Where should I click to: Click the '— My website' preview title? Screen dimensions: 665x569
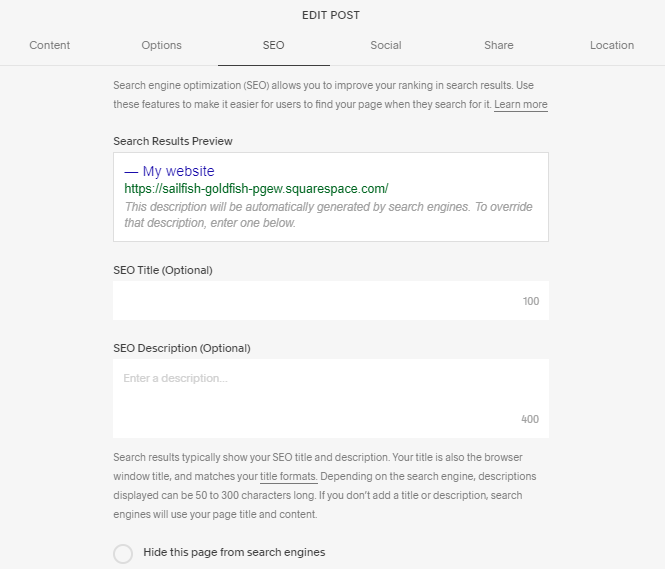[x=169, y=171]
